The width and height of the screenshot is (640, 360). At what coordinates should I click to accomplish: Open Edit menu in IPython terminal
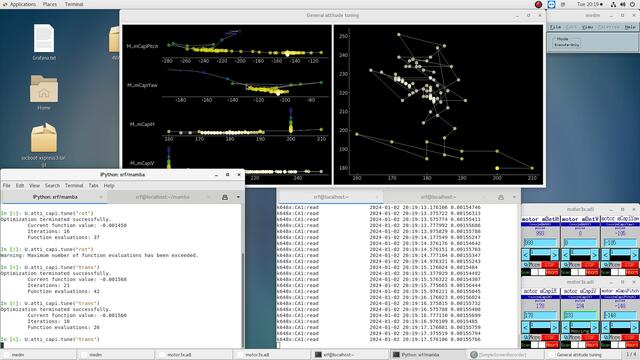point(20,185)
